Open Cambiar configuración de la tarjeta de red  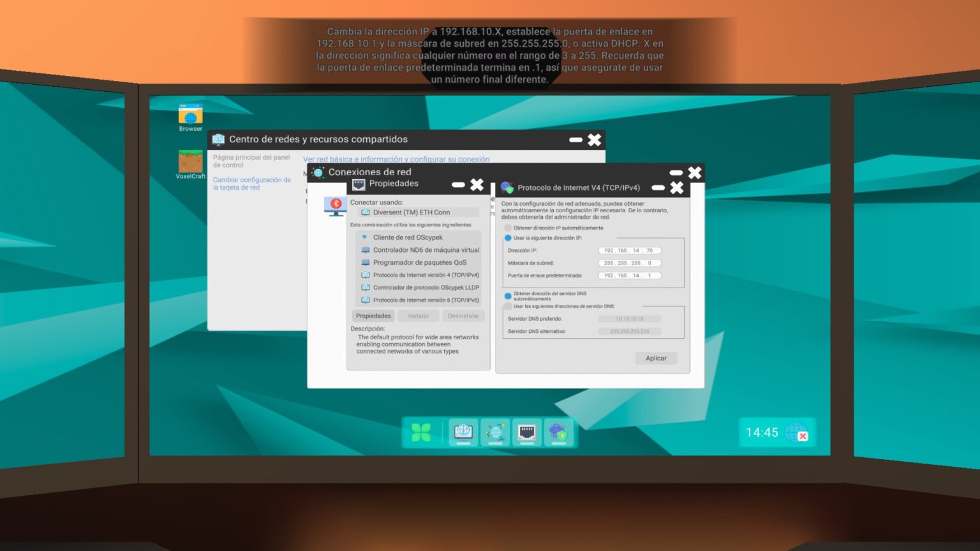(253, 184)
